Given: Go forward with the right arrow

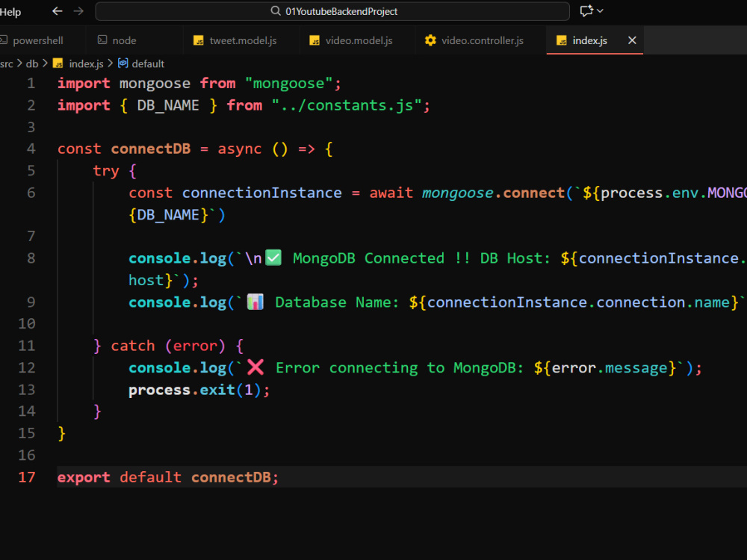Looking at the screenshot, I should click(x=78, y=11).
